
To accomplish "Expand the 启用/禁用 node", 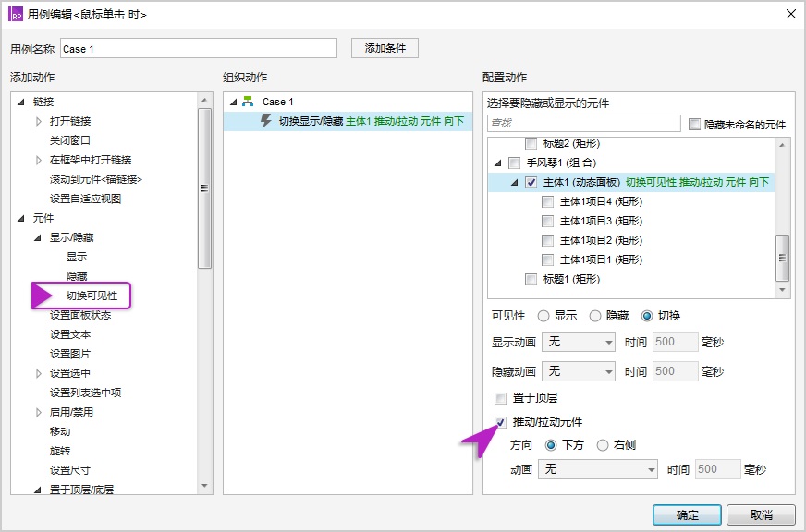I will (39, 412).
